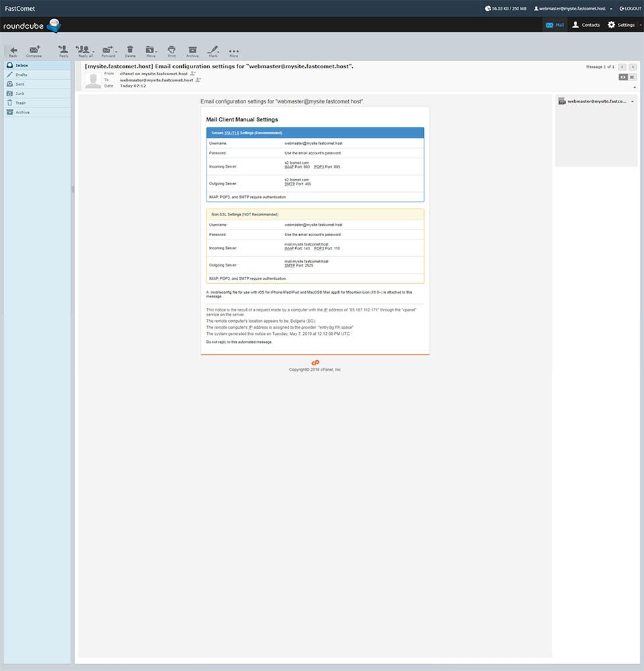Open the Forward dropdown arrow
Image resolution: width=644 pixels, height=671 pixels.
[115, 52]
